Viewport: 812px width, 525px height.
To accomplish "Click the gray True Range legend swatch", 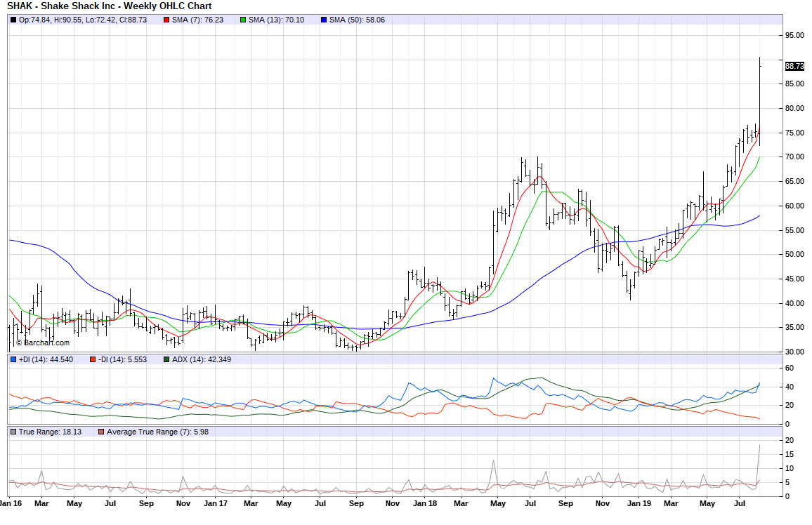I will click(x=13, y=432).
